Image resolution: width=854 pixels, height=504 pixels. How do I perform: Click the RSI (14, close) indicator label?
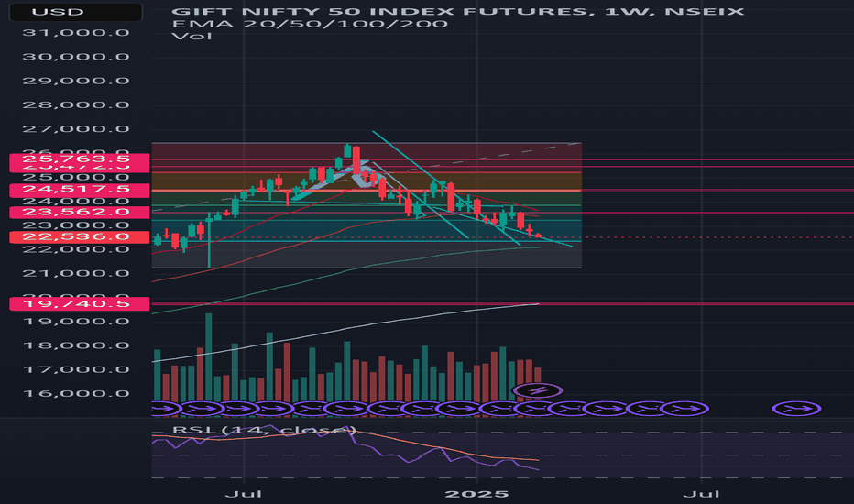(x=264, y=430)
